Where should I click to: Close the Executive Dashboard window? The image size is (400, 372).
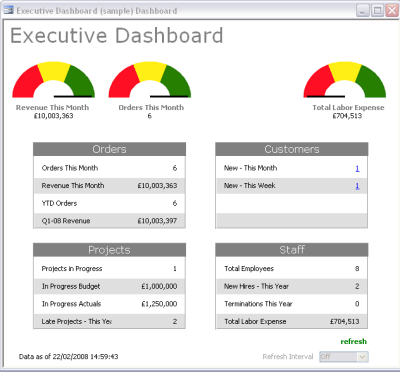[392, 11]
